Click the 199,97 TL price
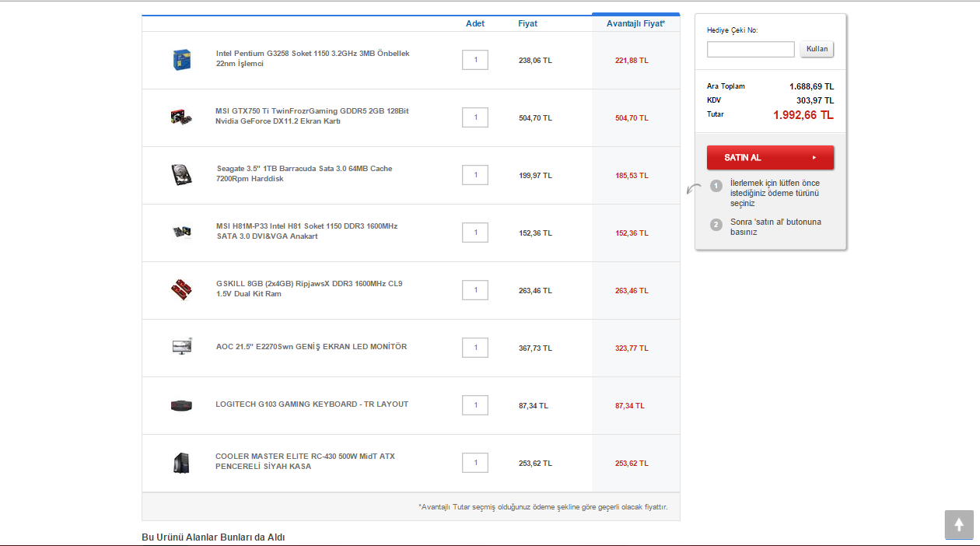This screenshot has height=546, width=980. (535, 175)
